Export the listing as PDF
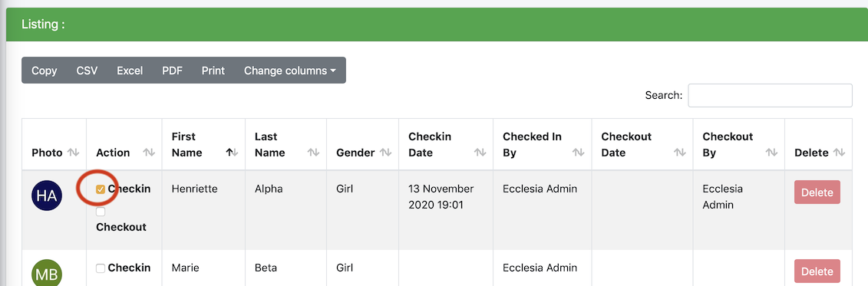 172,71
